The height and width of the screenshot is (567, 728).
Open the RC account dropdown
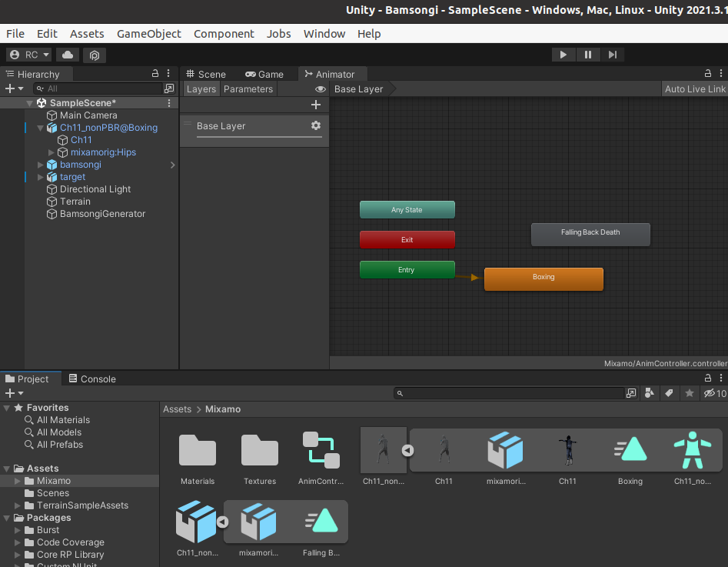tap(29, 55)
